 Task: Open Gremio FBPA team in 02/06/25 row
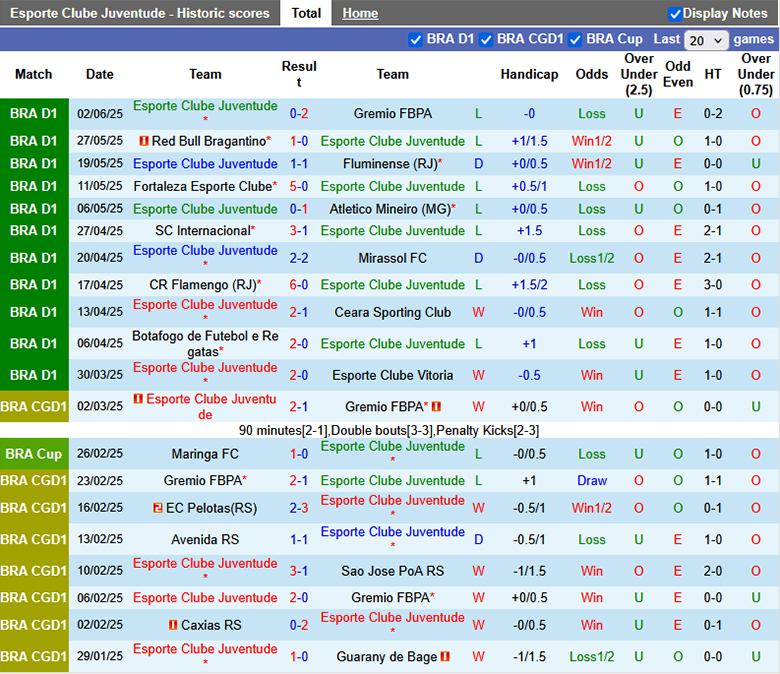coord(392,114)
